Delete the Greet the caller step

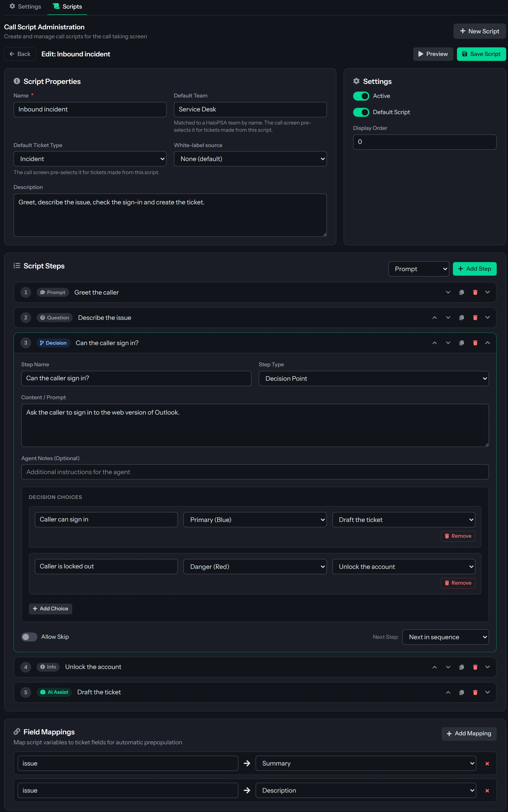tap(475, 292)
